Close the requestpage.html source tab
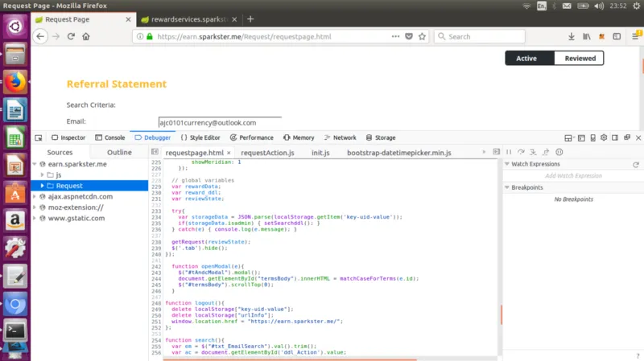This screenshot has width=644, height=361. click(229, 153)
